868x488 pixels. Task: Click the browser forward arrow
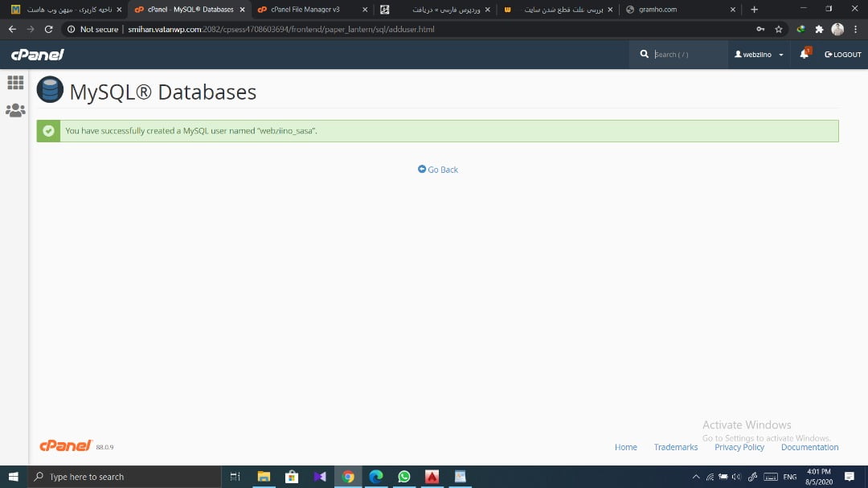pos(31,29)
